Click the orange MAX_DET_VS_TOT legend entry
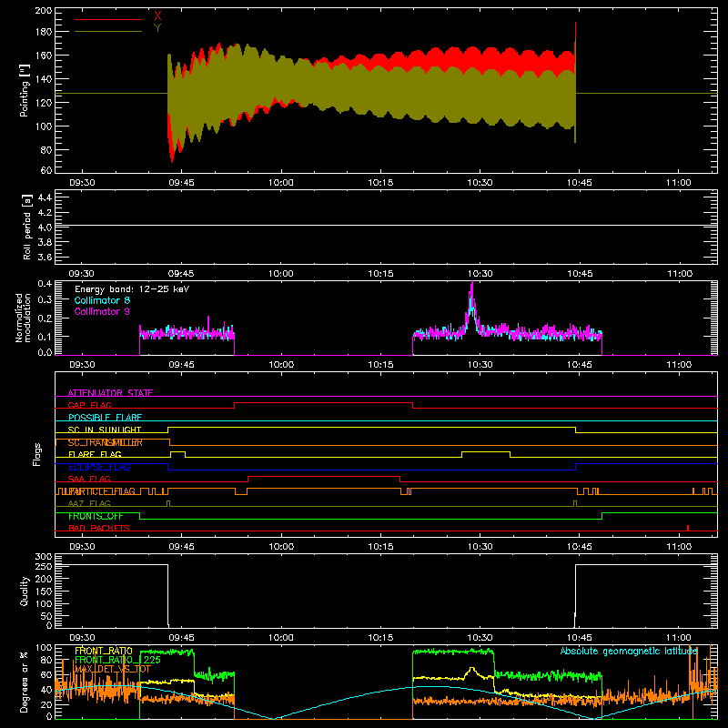Screen dimensions: 728x728 [x=113, y=669]
